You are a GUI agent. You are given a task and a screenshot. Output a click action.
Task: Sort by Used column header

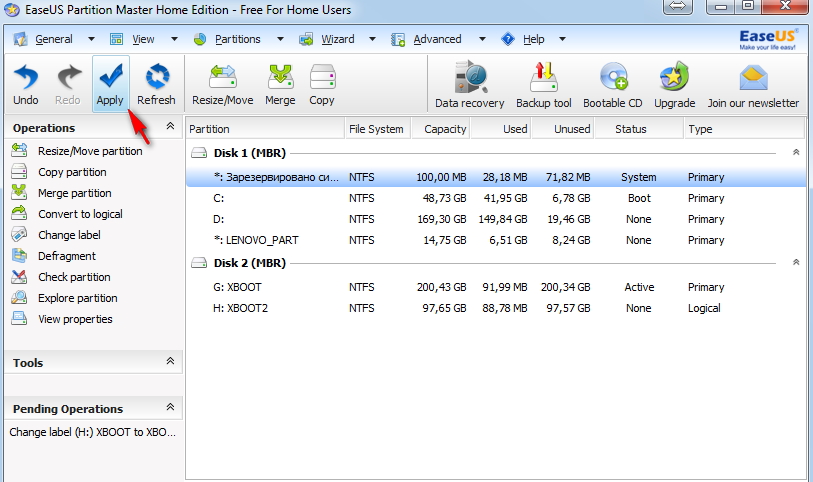(501, 129)
